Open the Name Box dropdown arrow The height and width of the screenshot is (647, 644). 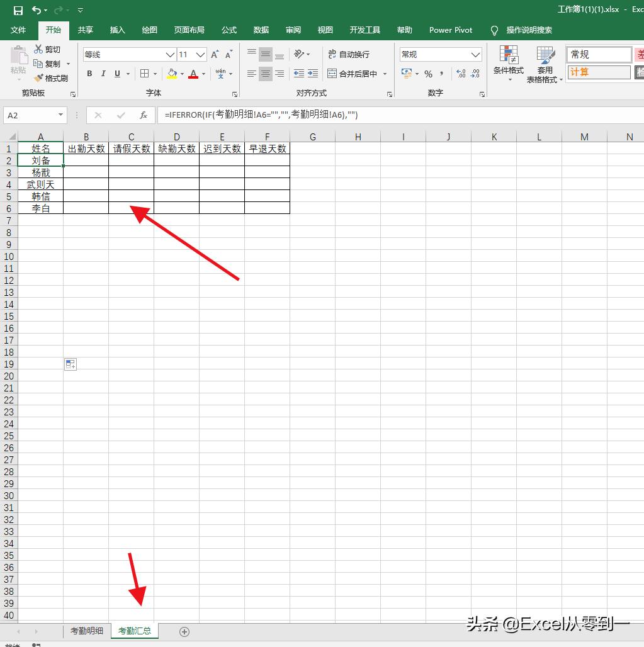60,115
